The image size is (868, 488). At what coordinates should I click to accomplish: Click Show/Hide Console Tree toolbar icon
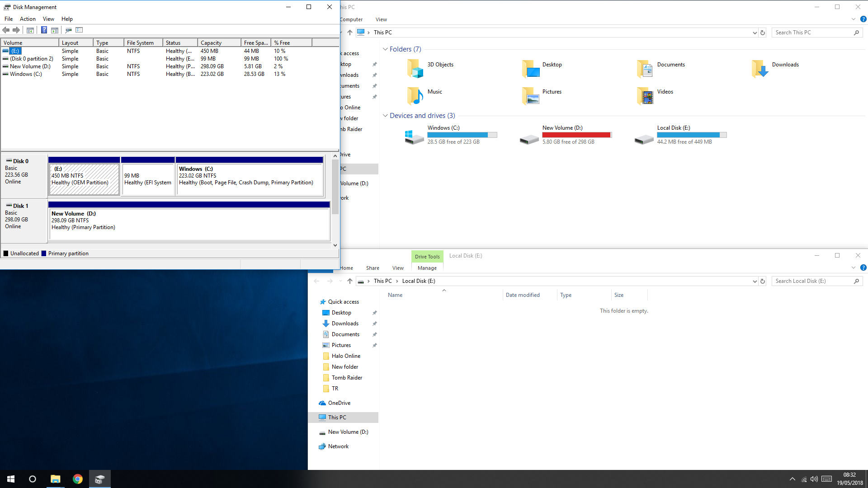click(x=30, y=30)
